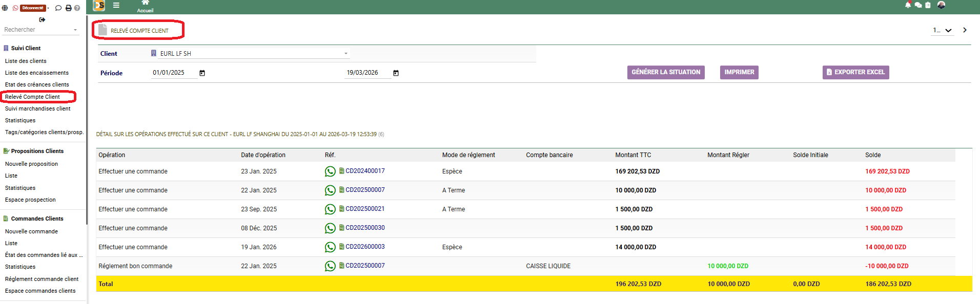Click the user profile avatar

tap(941, 5)
